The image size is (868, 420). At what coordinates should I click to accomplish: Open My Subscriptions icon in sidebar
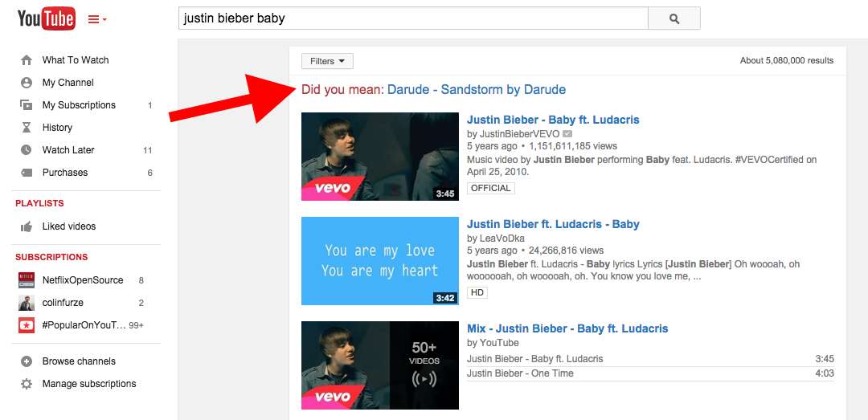point(26,105)
